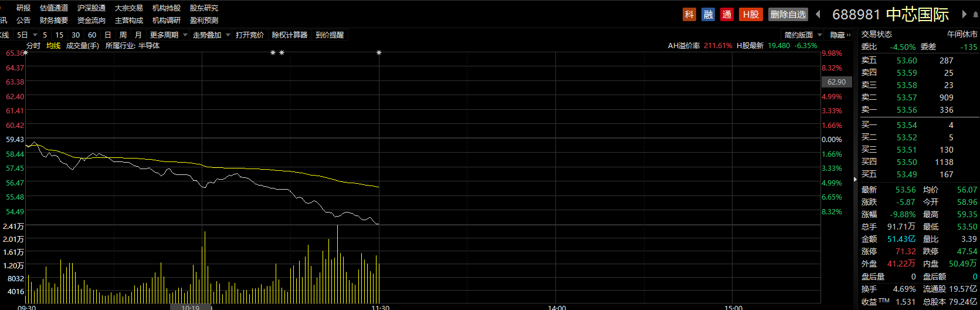Switch to the 资金流向 tab

click(91, 21)
